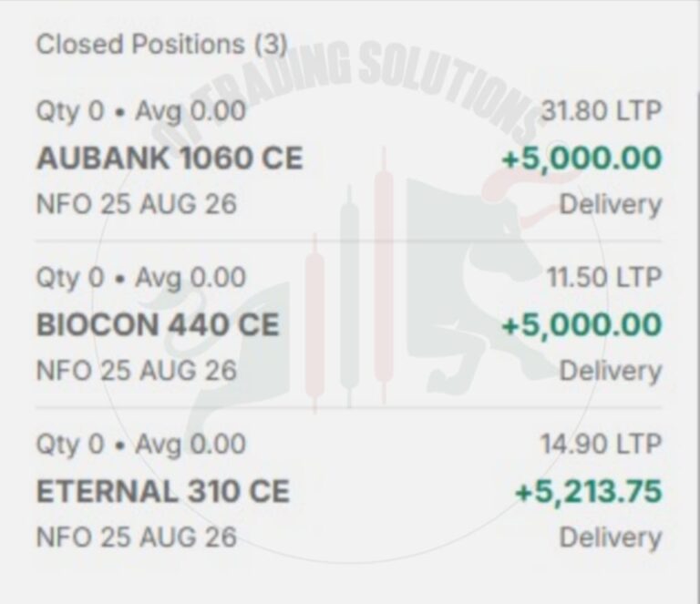Click Delivery label under BIOCON row
The width and height of the screenshot is (700, 604).
[x=611, y=371]
